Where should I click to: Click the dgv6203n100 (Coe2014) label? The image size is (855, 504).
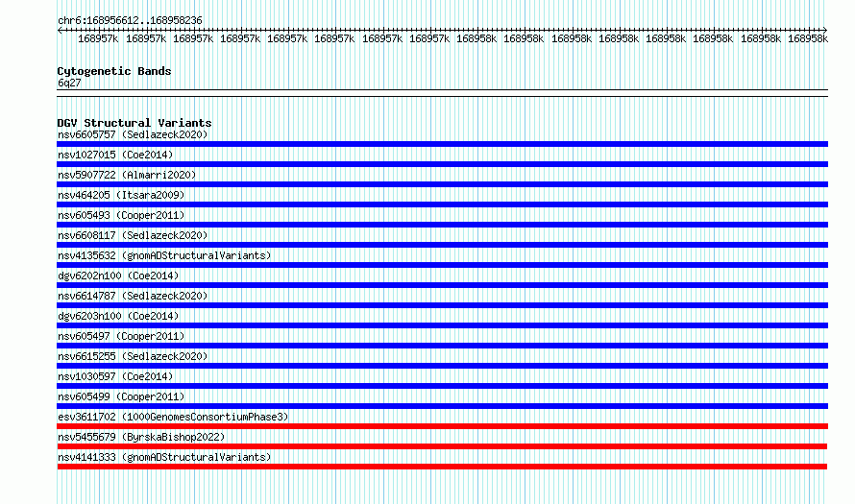click(118, 316)
